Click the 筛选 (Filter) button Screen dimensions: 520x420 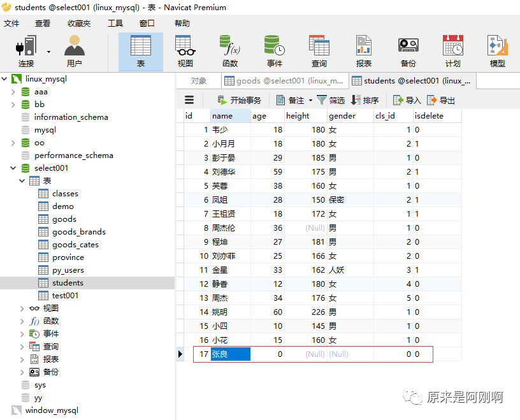tap(331, 100)
